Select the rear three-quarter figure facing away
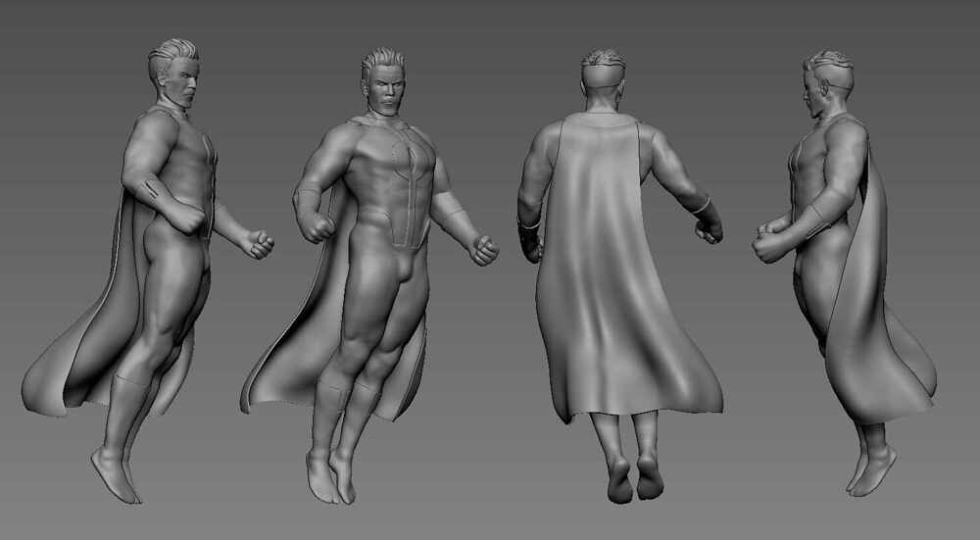 pos(844,275)
